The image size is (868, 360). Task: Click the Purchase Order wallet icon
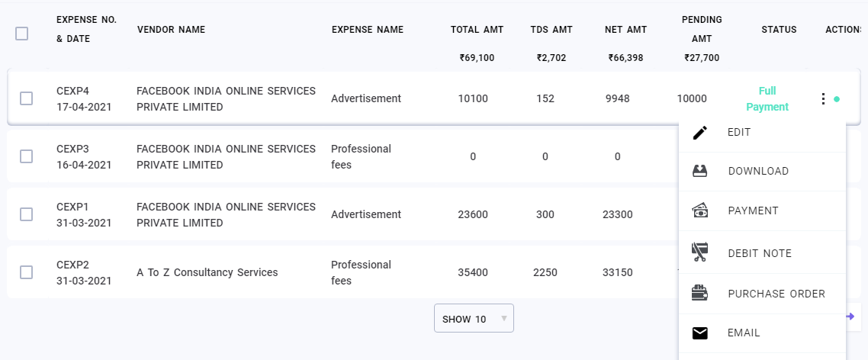(699, 294)
